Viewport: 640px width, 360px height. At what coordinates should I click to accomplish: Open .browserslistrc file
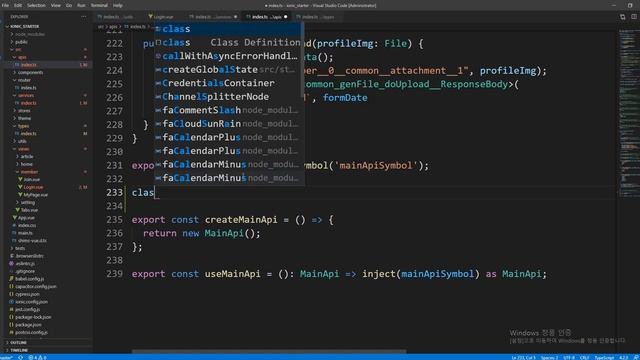[29, 256]
